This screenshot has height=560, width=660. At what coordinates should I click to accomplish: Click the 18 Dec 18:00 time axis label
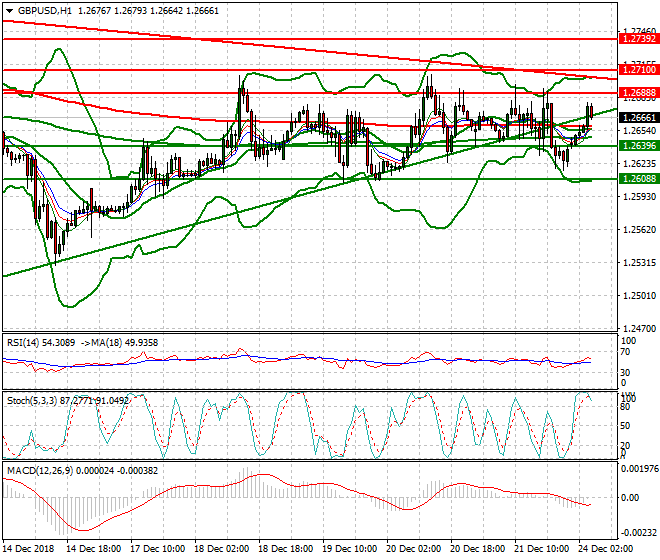285,549
